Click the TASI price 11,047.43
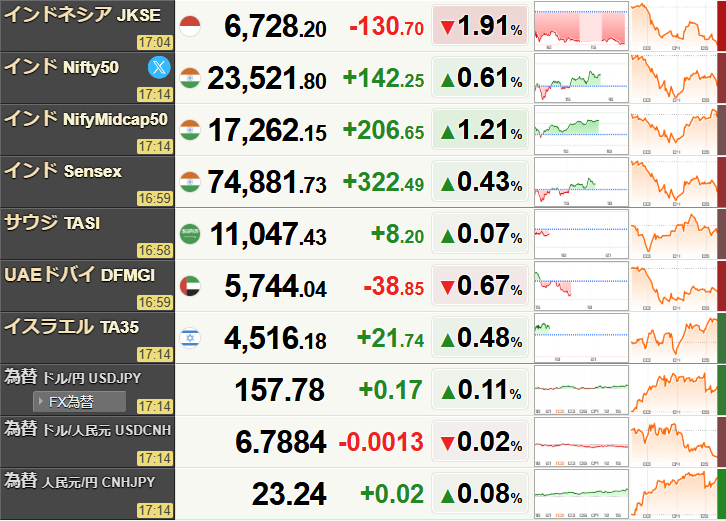726x521 pixels. click(269, 234)
